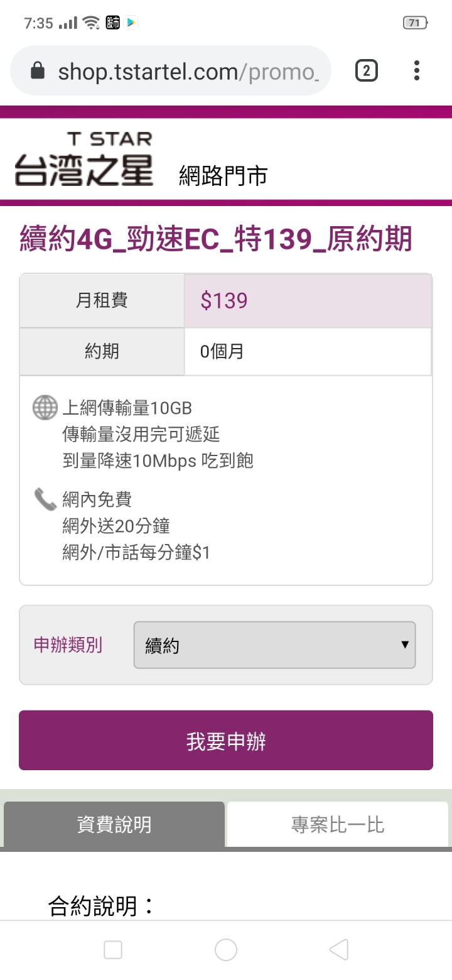Open the browser tab switcher showing 2
The width and height of the screenshot is (452, 980).
pyautogui.click(x=367, y=71)
